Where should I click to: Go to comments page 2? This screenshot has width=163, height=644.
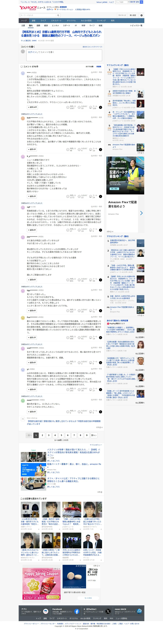42,435
